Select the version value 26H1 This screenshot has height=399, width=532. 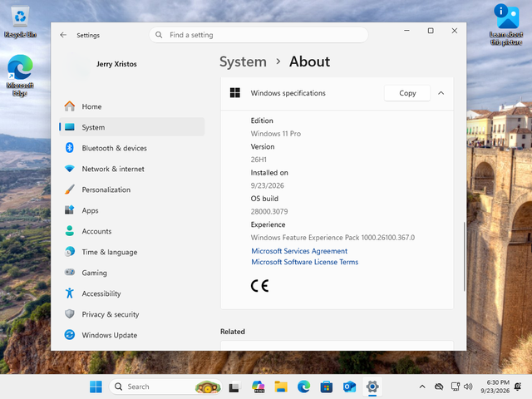[x=259, y=160]
